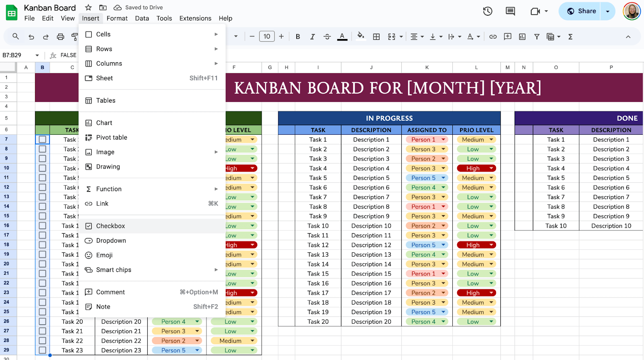Open the comments panel icon
The image size is (644, 360).
510,11
